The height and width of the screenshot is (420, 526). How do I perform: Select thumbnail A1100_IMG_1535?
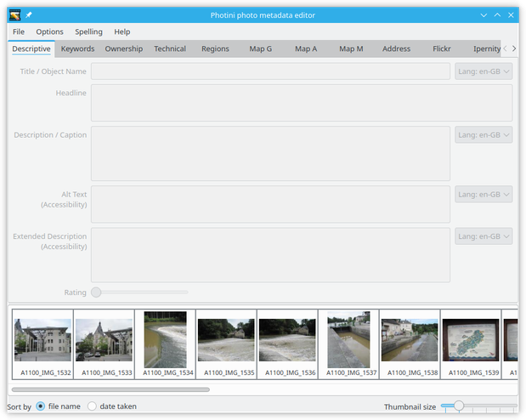pos(226,344)
